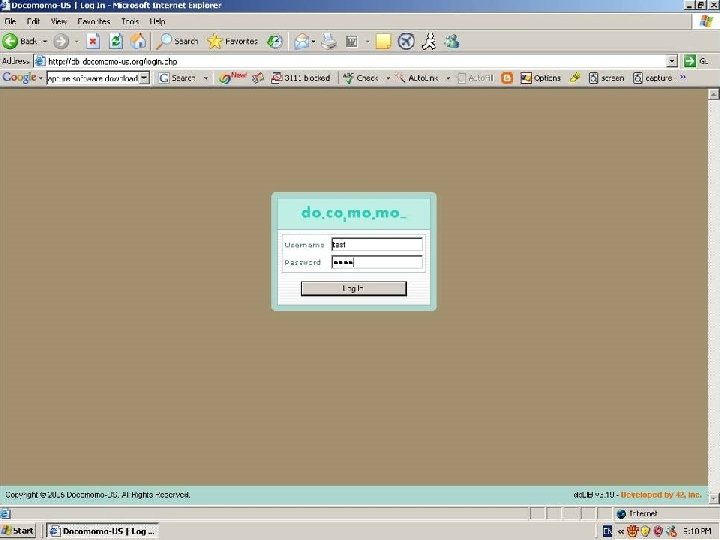The height and width of the screenshot is (540, 720).
Task: Open the Favorites menu
Action: pos(94,21)
